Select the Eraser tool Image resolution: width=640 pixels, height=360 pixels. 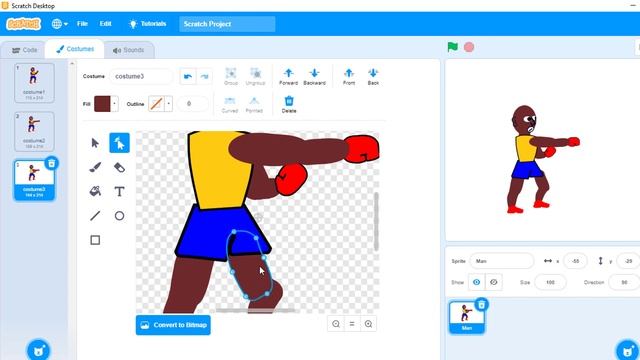click(119, 167)
